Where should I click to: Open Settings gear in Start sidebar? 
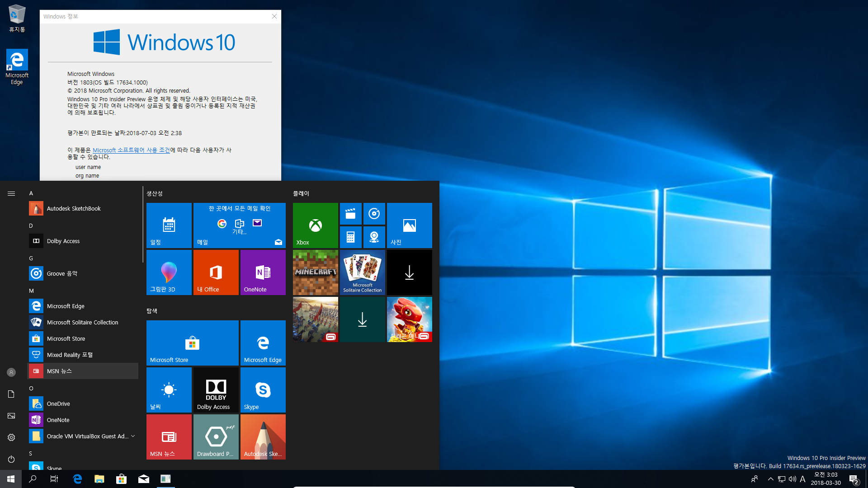tap(11, 437)
